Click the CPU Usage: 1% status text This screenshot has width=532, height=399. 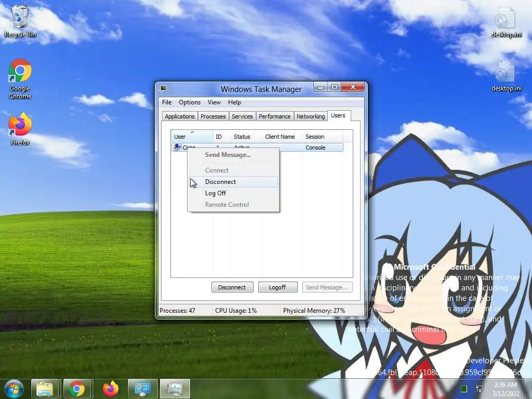(236, 311)
